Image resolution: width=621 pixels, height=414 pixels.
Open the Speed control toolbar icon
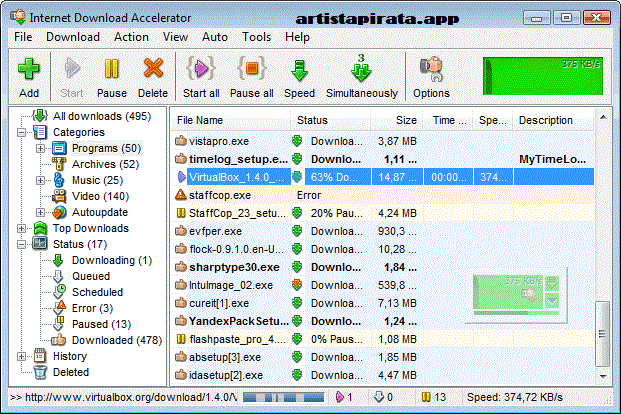click(299, 78)
